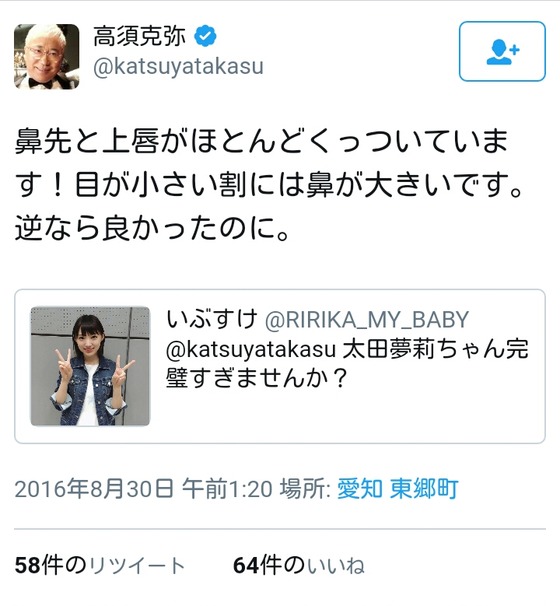The width and height of the screenshot is (560, 606).
Task: Open the 高須克弥 display name link
Action: [139, 36]
